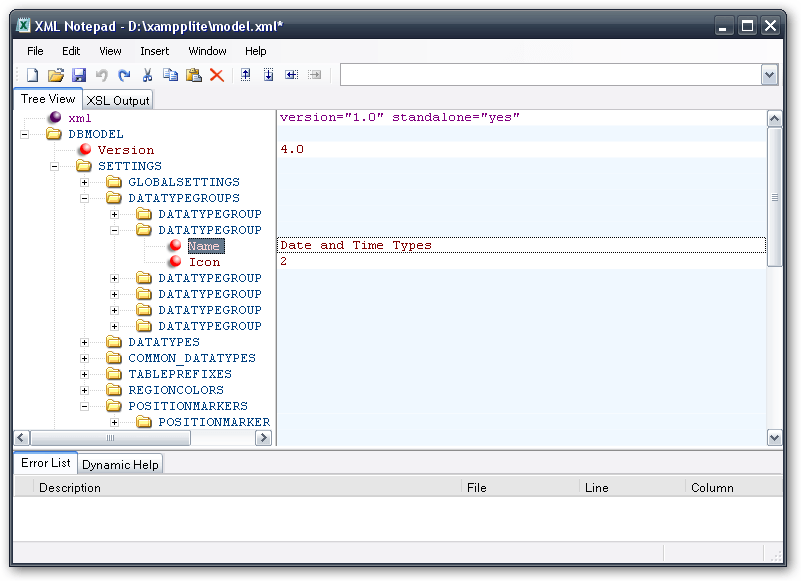Click the vertical scrollbar down arrow
Screen dimensions: 801x581
click(774, 437)
